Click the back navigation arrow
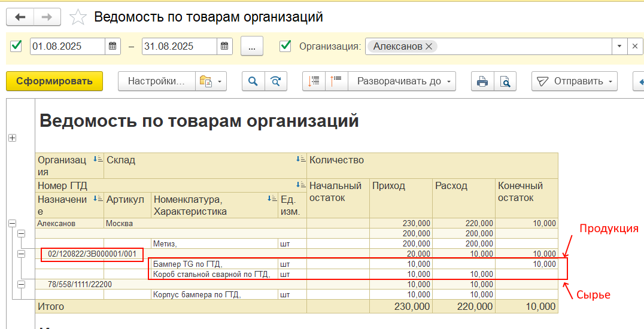Viewport: 644px width, 329px height. tap(20, 17)
